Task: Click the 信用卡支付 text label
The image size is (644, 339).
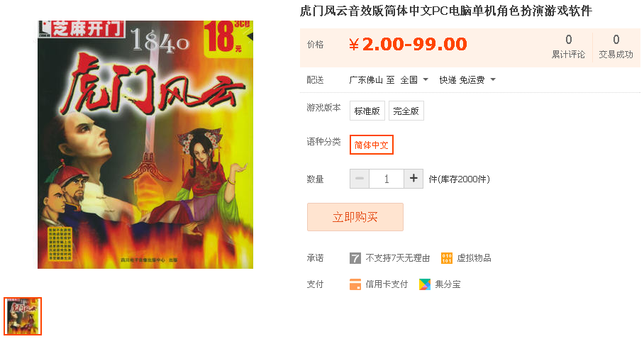Action: [x=387, y=284]
